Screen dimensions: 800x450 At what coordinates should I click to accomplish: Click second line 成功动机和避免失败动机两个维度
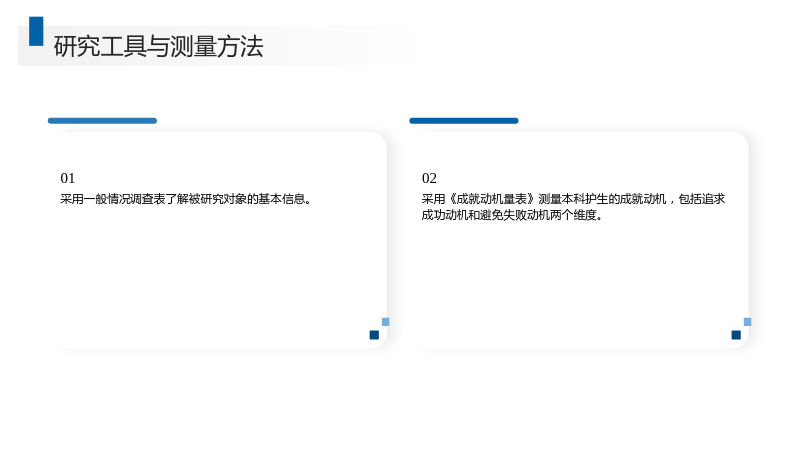[512, 215]
